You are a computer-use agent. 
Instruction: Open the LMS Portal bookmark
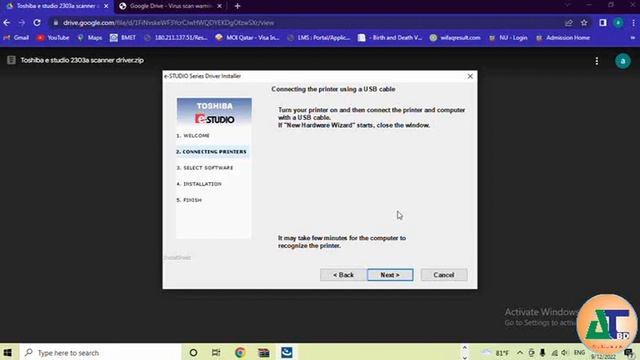pos(319,38)
